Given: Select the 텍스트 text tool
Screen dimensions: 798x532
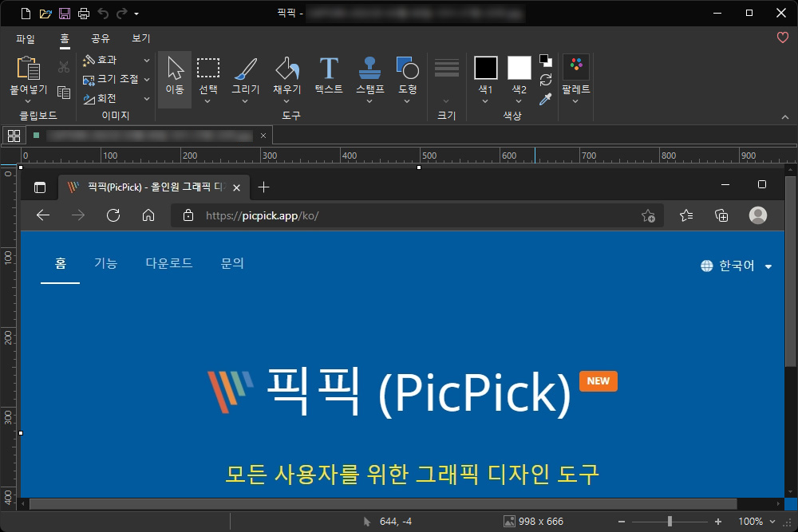Looking at the screenshot, I should 329,75.
